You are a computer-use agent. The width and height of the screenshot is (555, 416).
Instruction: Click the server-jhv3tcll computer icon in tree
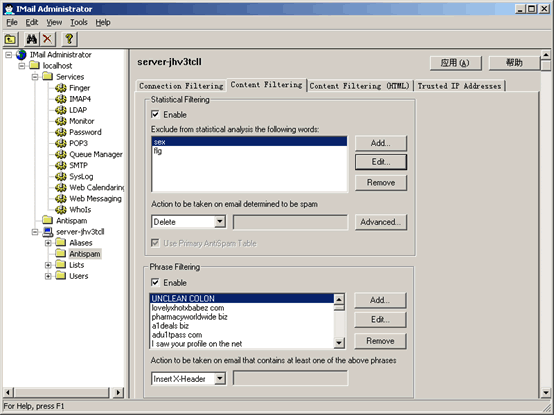47,232
